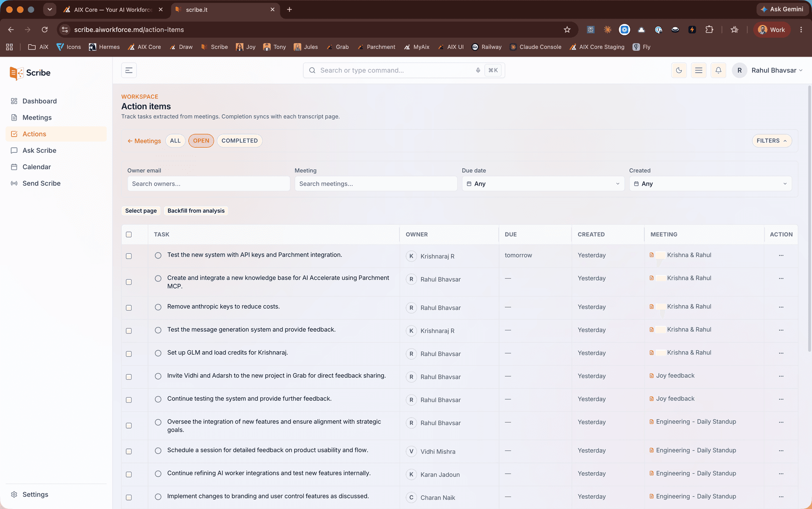The width and height of the screenshot is (812, 509).
Task: Open Railway bookmark
Action: click(x=486, y=47)
